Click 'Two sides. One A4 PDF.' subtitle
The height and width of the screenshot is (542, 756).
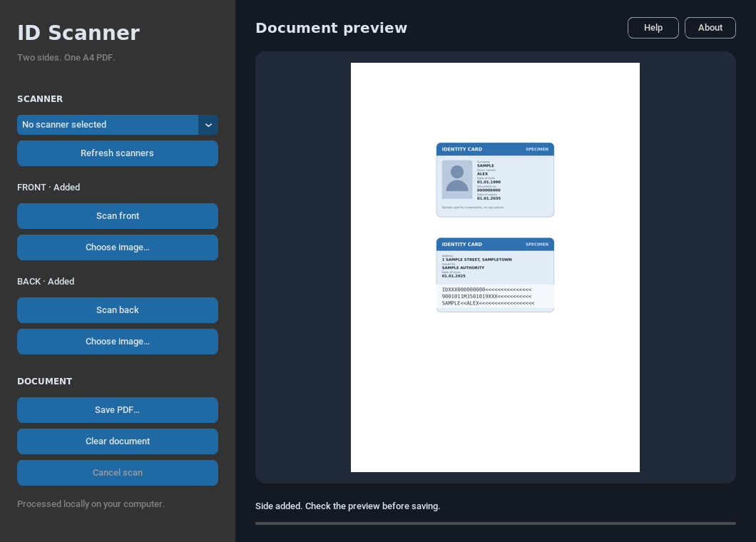coord(66,57)
